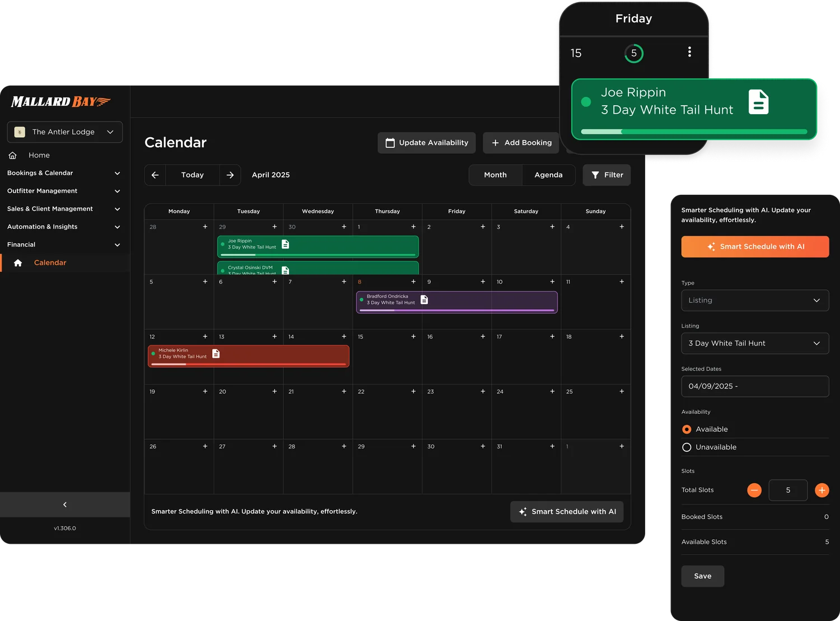Open The Antler Lodge selector dropdown
This screenshot has height=621, width=840.
(65, 132)
